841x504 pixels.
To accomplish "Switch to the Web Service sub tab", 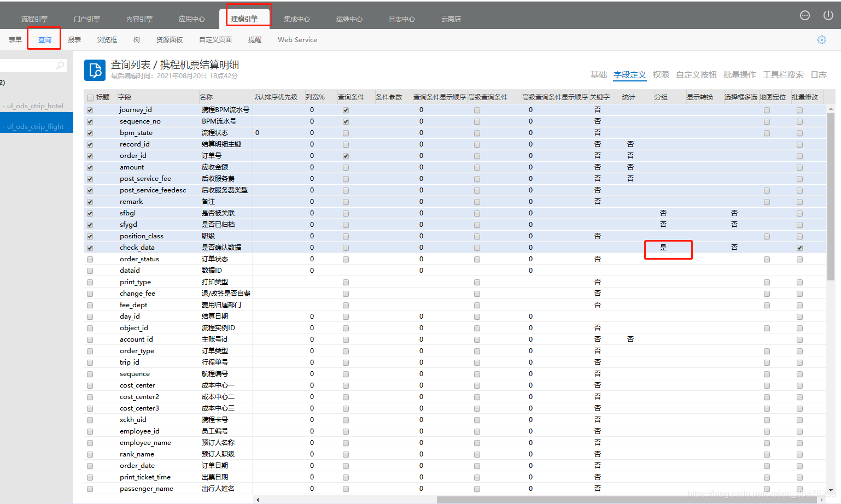I will click(297, 39).
